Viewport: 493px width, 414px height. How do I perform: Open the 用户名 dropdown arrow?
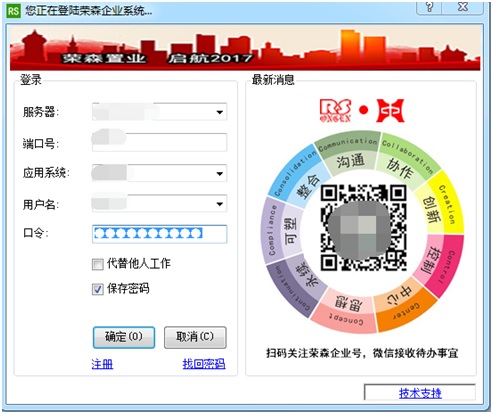220,204
